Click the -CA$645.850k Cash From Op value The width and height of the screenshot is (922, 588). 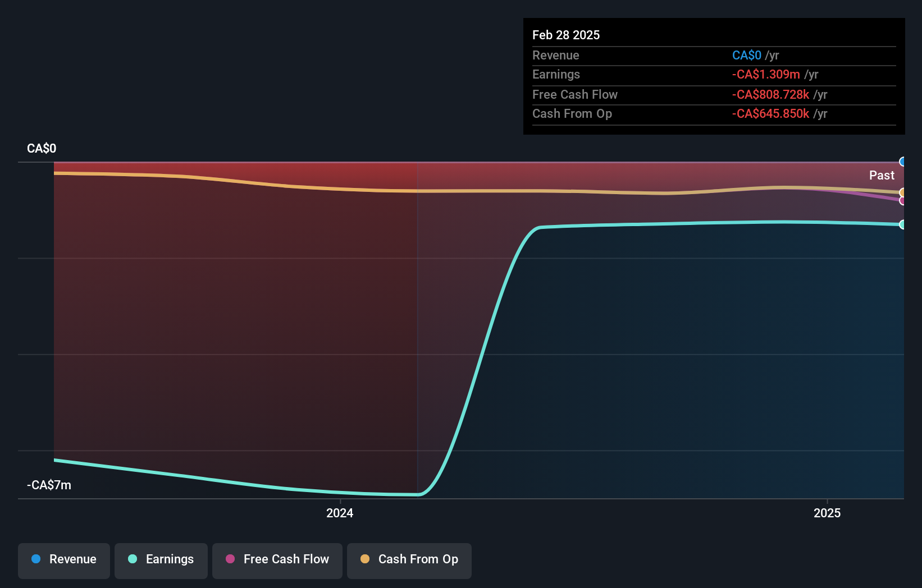[770, 113]
